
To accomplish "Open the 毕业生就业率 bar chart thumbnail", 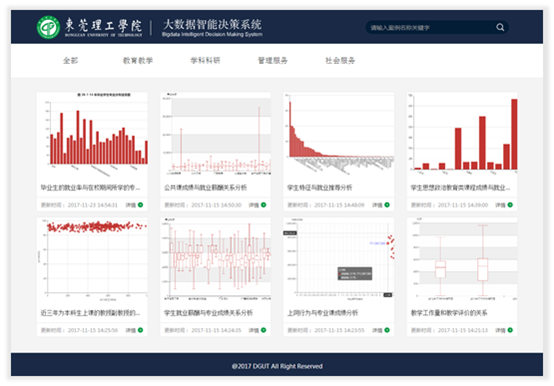I will [92, 134].
